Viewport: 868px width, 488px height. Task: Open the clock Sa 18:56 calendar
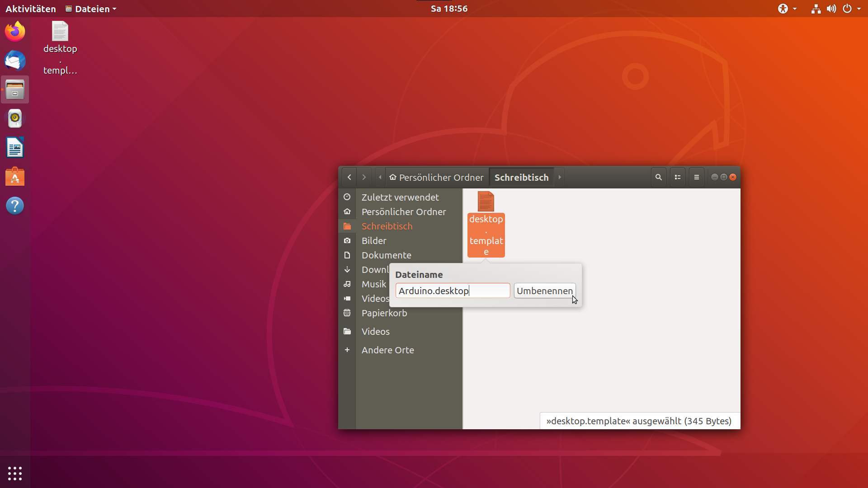(x=449, y=9)
